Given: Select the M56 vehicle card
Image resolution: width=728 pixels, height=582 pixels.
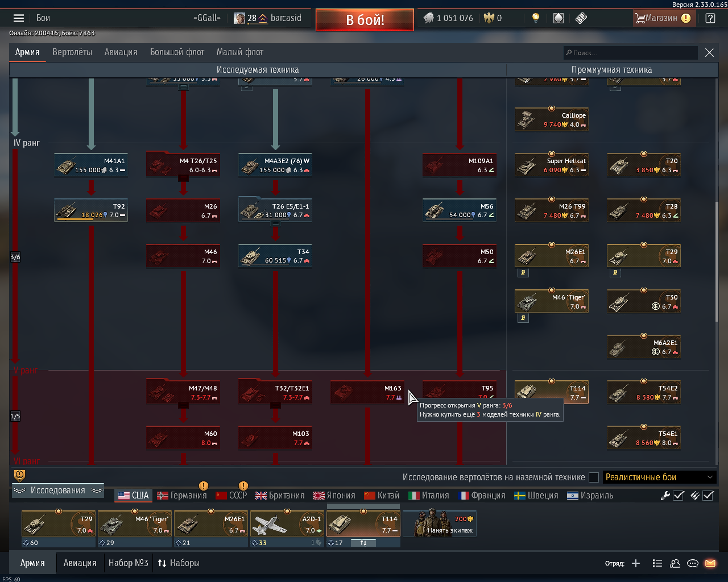Looking at the screenshot, I should (460, 210).
